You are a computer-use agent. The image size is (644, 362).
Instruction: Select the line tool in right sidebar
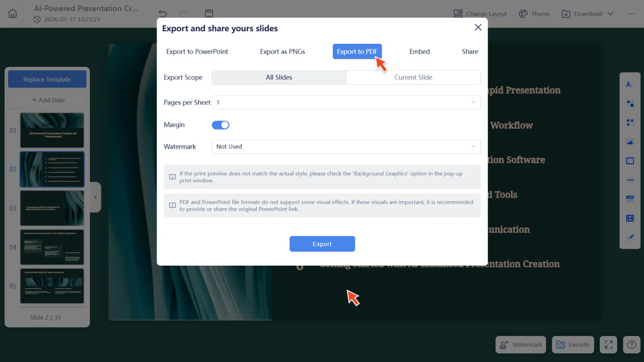pos(630,180)
